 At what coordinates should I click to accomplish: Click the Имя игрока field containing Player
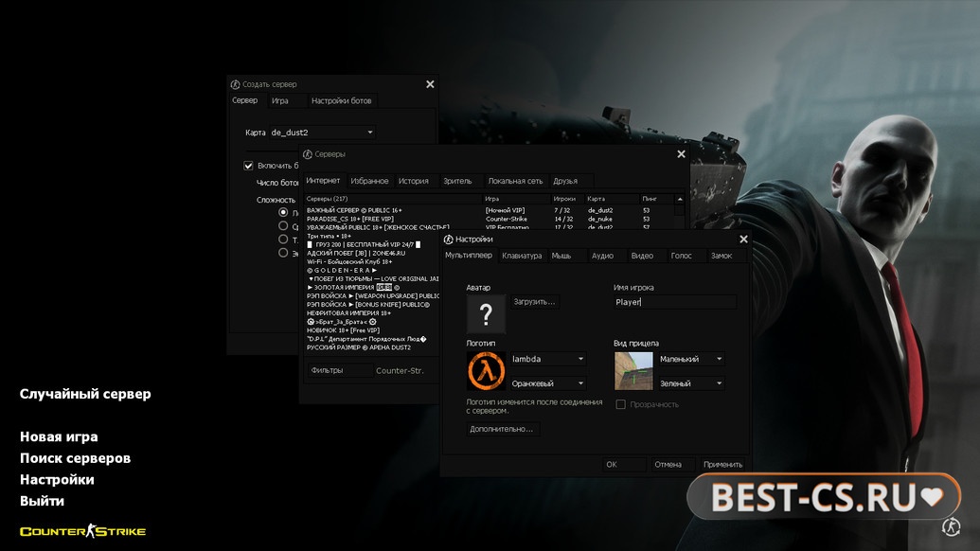tap(675, 302)
